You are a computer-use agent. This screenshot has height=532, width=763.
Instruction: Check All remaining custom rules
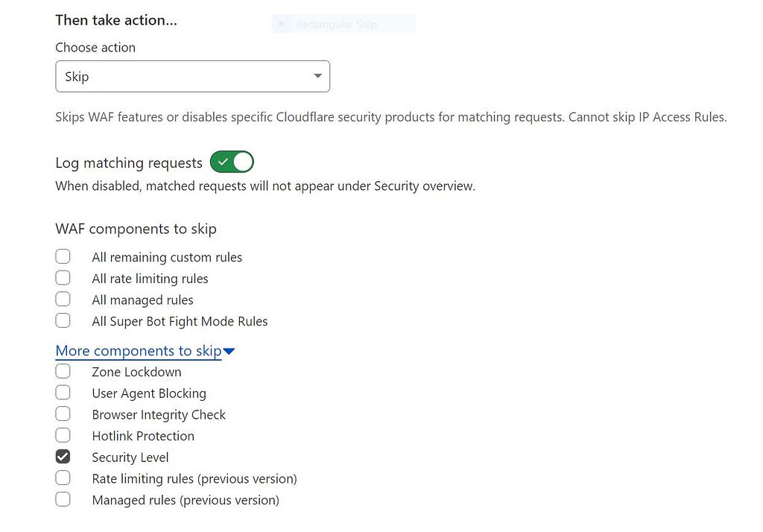(63, 256)
